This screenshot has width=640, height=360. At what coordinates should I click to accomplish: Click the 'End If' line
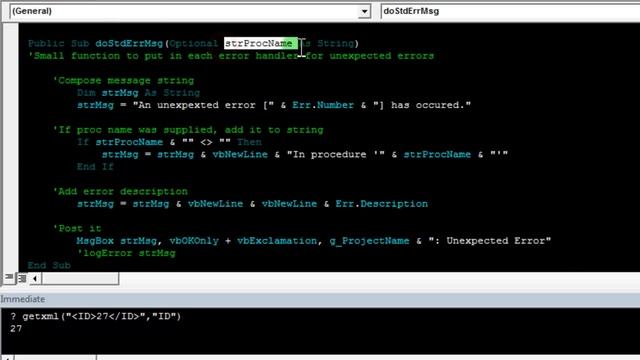[95, 167]
